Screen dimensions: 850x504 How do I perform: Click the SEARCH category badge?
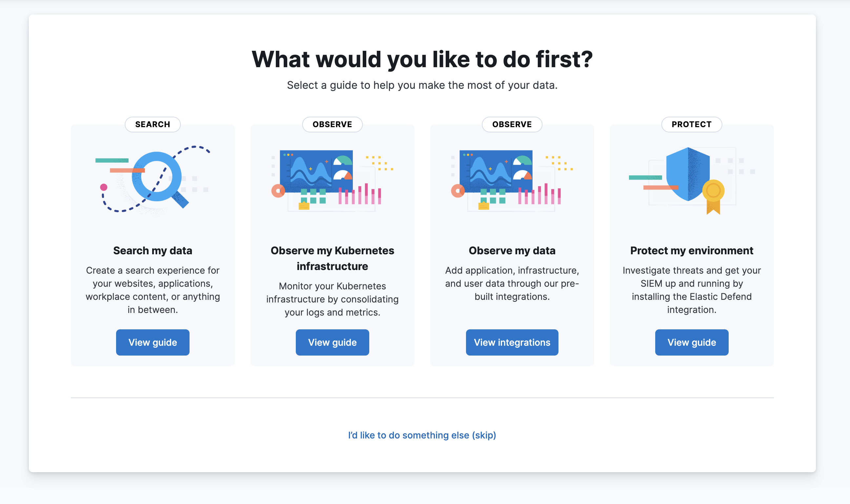click(x=152, y=124)
